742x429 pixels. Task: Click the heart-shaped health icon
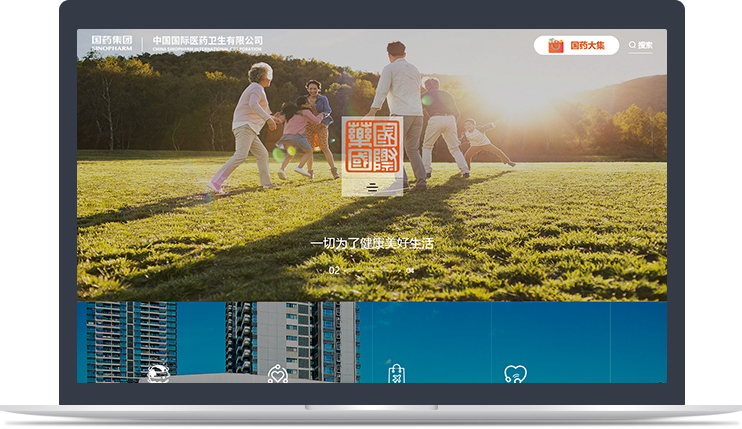[x=515, y=374]
